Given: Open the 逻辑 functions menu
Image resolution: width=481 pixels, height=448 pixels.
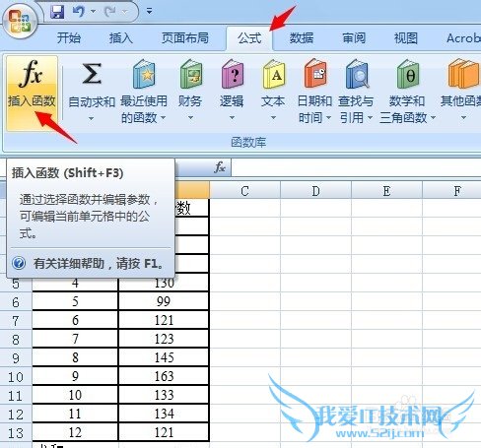Looking at the screenshot, I should (232, 91).
